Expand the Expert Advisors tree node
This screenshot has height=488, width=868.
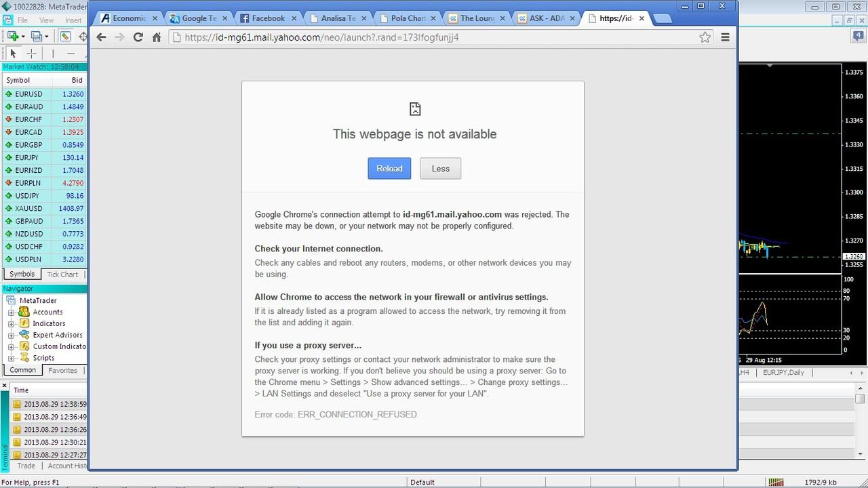point(12,335)
